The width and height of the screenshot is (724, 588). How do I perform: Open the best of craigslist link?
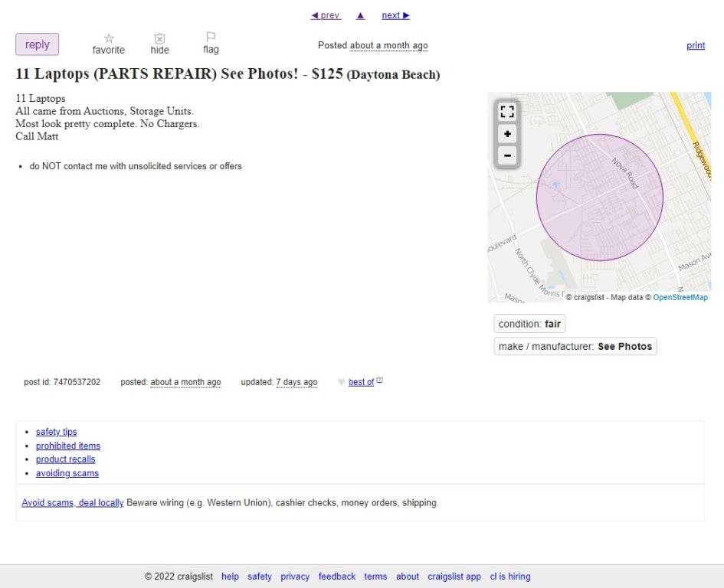point(362,382)
